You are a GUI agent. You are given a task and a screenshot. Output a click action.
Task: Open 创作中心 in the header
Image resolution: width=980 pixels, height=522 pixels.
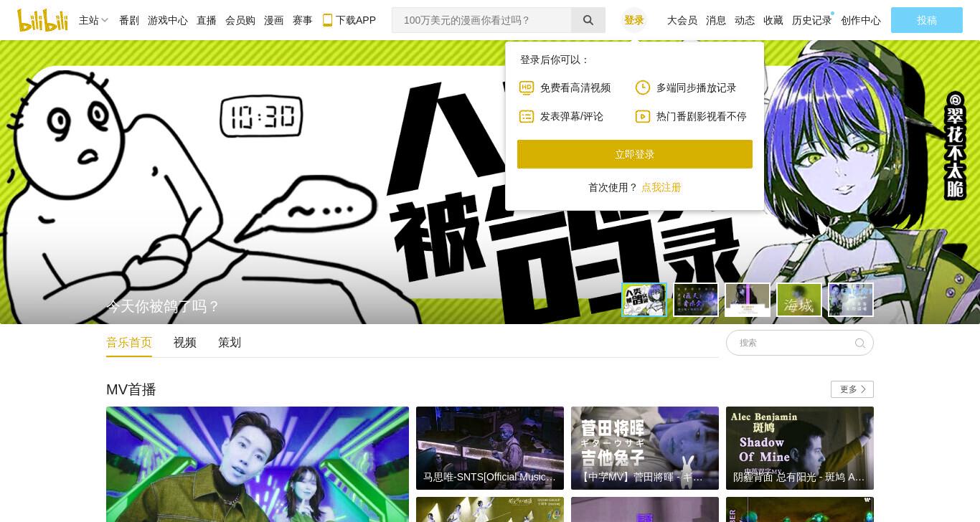[861, 20]
